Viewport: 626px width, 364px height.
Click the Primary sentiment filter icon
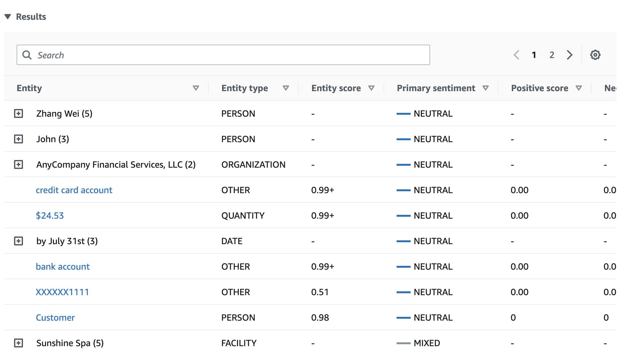tap(486, 88)
